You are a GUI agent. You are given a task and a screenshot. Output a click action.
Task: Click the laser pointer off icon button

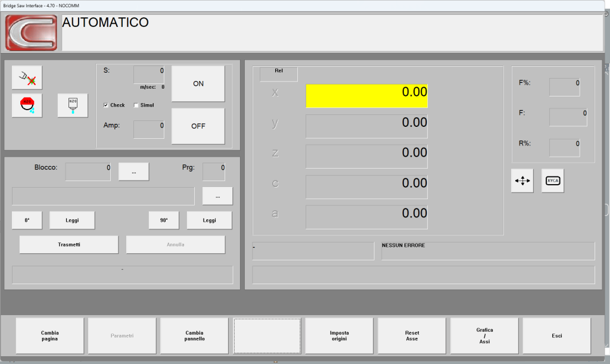(x=27, y=78)
